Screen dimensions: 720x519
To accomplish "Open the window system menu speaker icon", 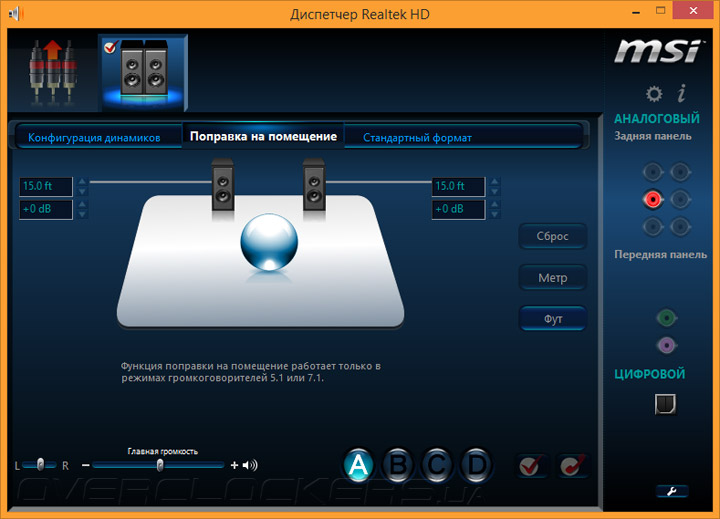I will (x=15, y=13).
